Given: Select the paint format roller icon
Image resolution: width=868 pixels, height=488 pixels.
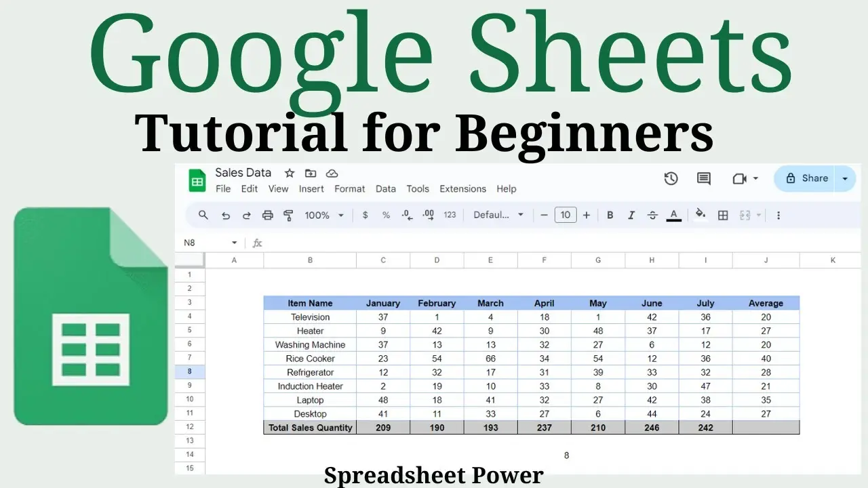Looking at the screenshot, I should [288, 216].
